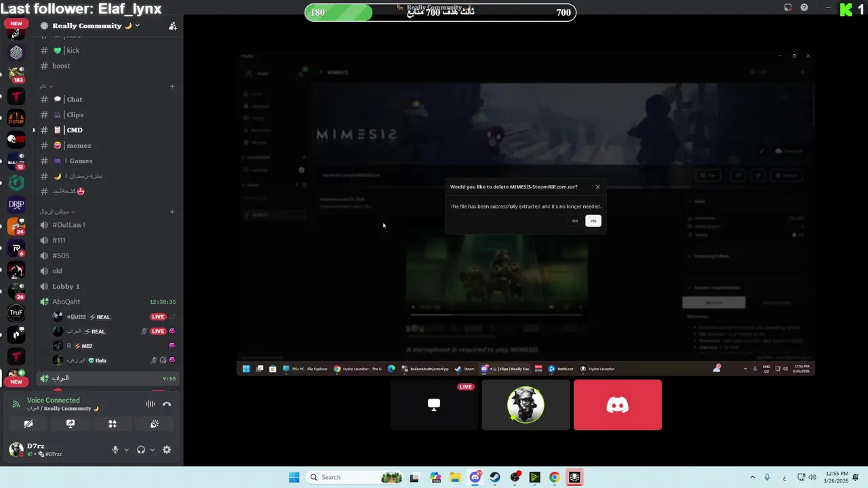Screen dimensions: 868x488
Task: Collapse the مجالس الرجال voice category
Action: click(57, 211)
